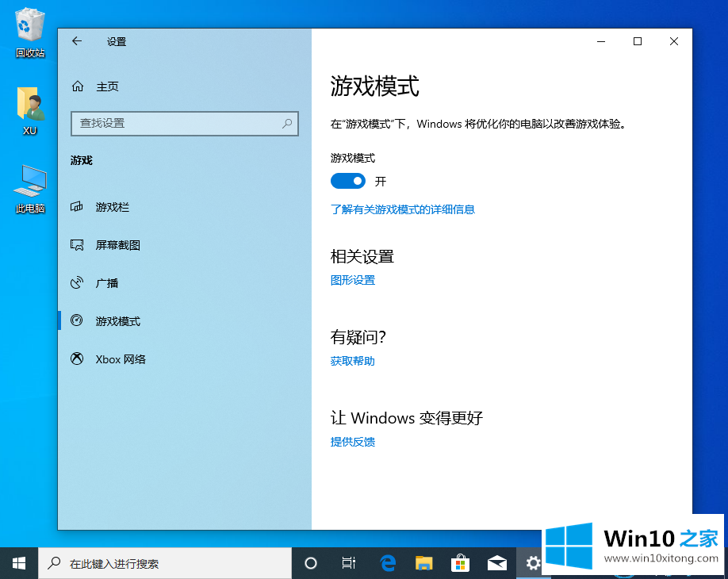Minimize the Settings window

pyautogui.click(x=601, y=41)
